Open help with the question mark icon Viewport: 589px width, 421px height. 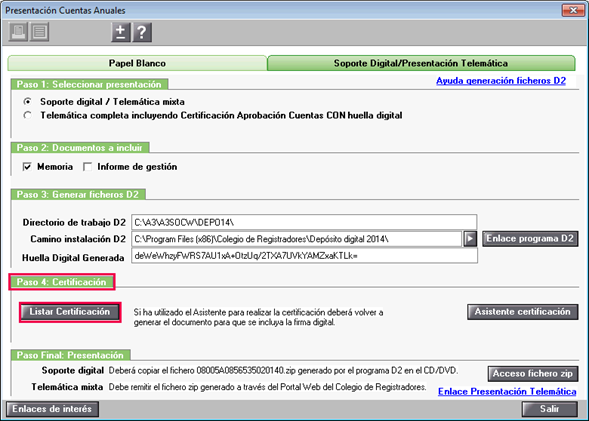(142, 32)
